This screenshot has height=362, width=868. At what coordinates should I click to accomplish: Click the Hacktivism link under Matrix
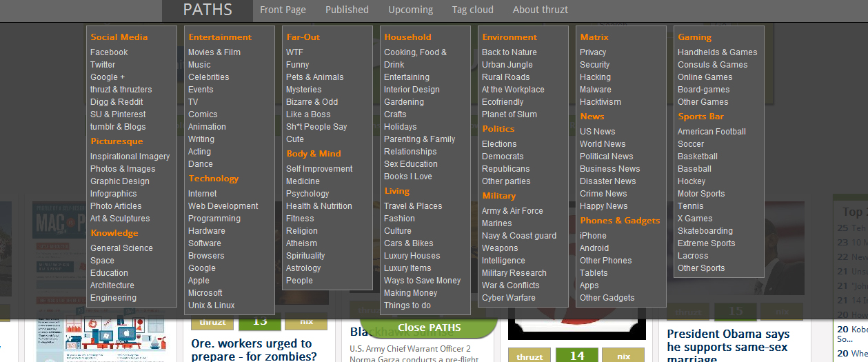600,102
